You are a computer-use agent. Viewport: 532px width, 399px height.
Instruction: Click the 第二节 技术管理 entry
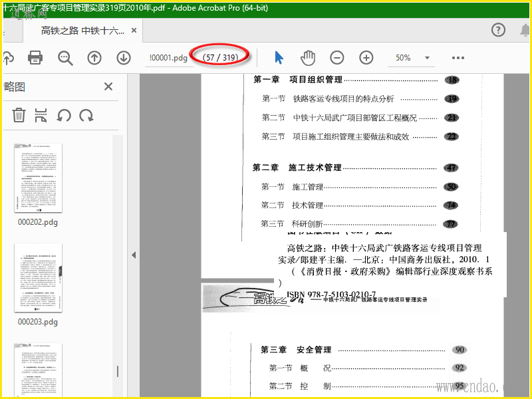292,205
